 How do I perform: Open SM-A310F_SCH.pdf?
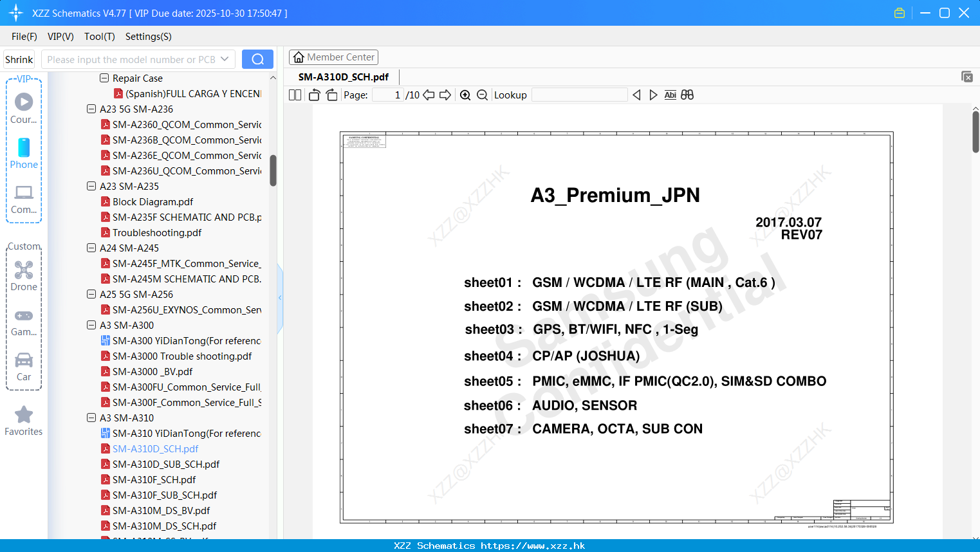149,479
